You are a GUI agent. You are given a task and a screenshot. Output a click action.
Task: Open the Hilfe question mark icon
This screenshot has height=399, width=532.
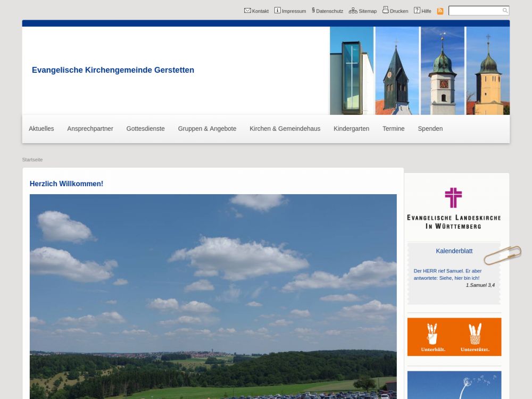click(x=417, y=11)
